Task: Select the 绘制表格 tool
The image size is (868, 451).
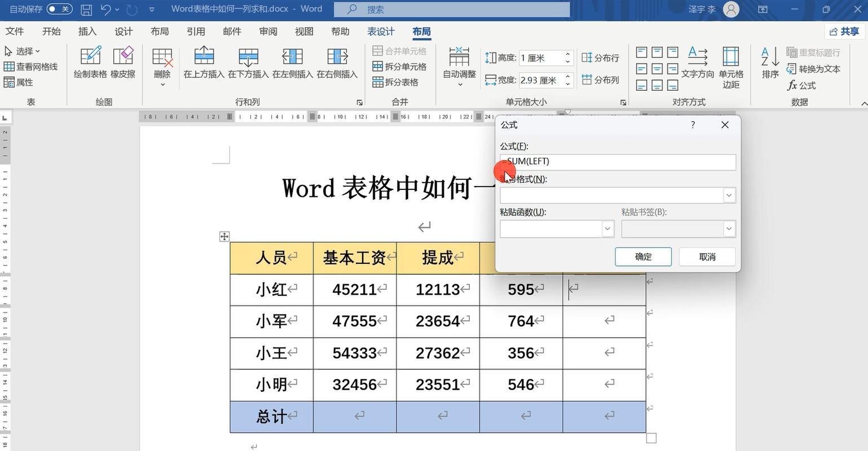Action: tap(90, 63)
